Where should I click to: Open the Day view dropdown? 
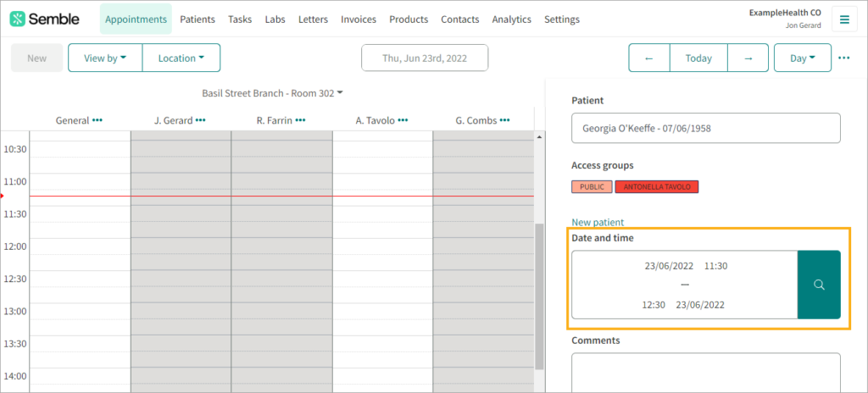[x=803, y=58]
